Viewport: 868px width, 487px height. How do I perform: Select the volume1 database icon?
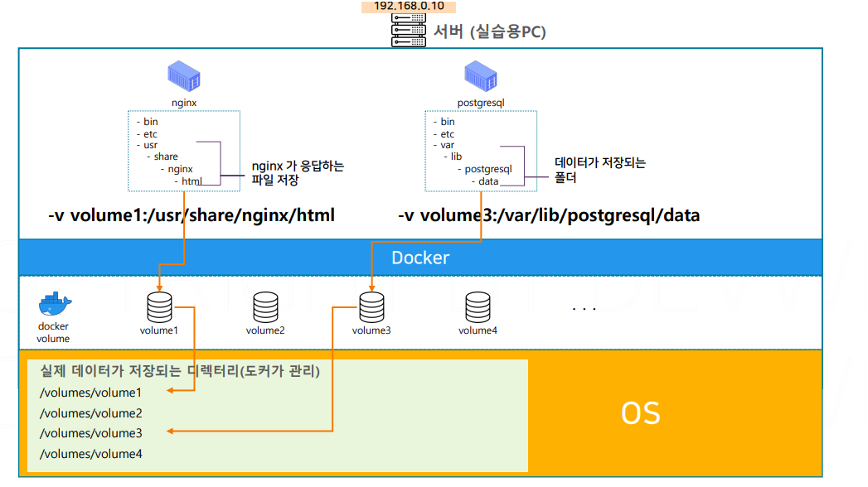tap(159, 307)
